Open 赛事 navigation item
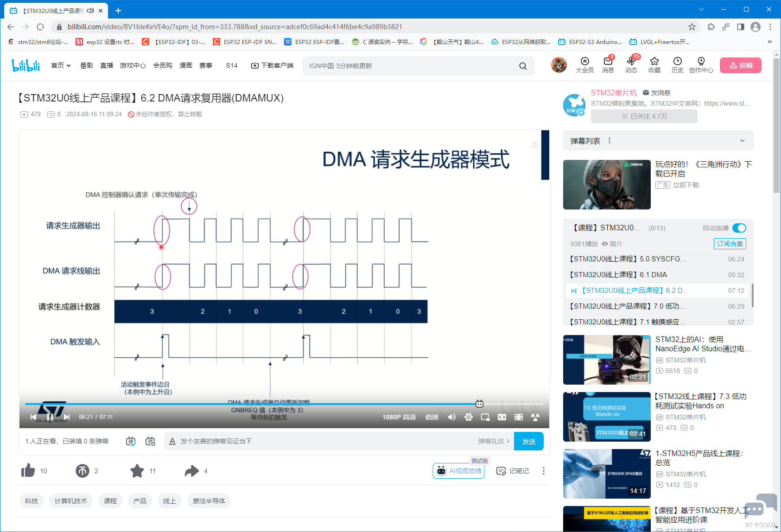This screenshot has height=532, width=781. point(206,65)
